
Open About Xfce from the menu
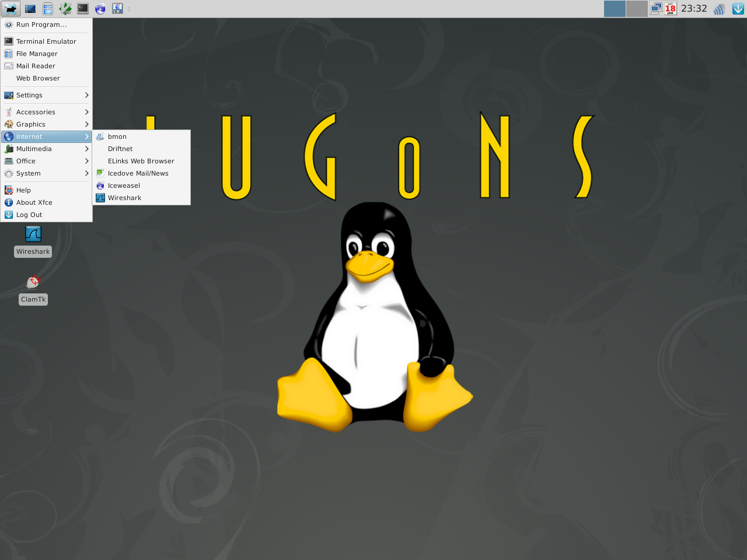click(x=46, y=202)
